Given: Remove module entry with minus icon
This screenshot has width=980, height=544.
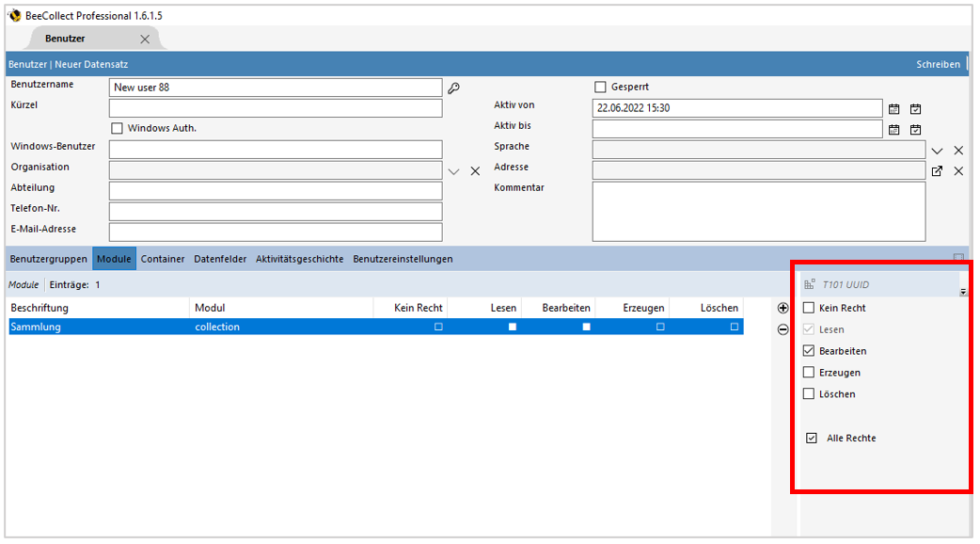Looking at the screenshot, I should 782,328.
